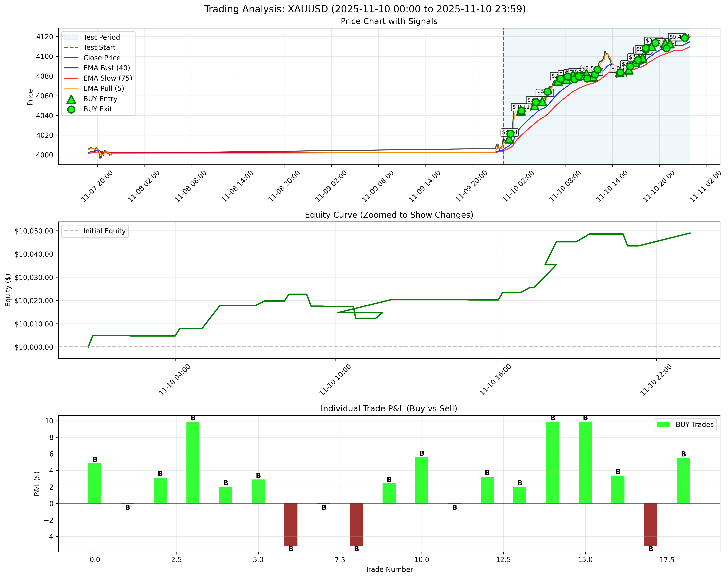728x578 pixels.
Task: Click the Test Period swatch in legend
Action: [71, 37]
